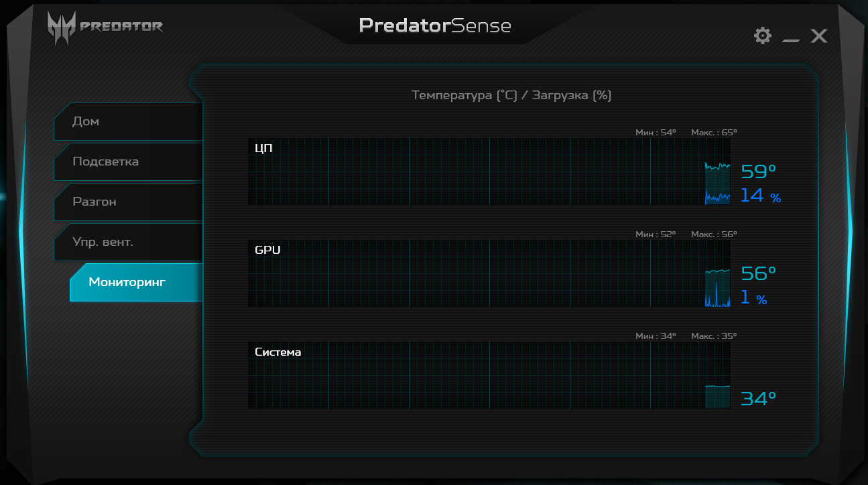This screenshot has height=485, width=868.
Task: Click the Макс. : 56° reading
Action: [714, 234]
